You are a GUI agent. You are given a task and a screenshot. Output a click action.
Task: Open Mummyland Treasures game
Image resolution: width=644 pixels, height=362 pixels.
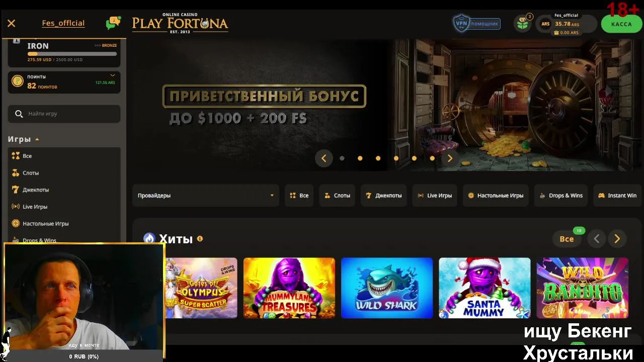(289, 288)
